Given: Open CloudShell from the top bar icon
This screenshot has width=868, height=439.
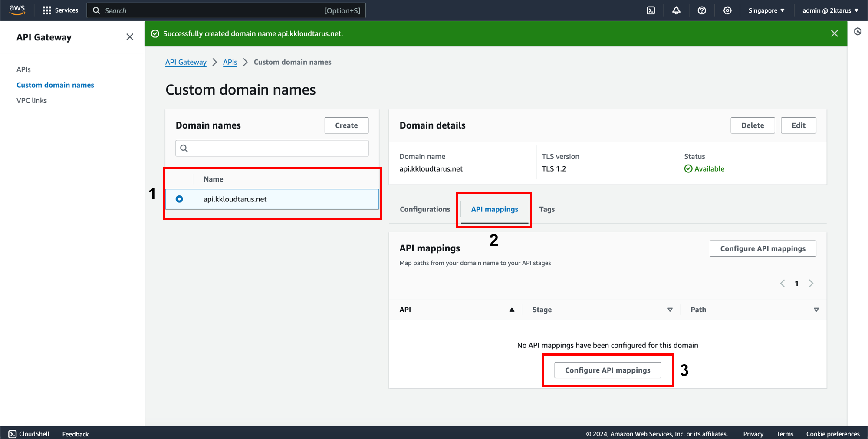Looking at the screenshot, I should tap(651, 10).
